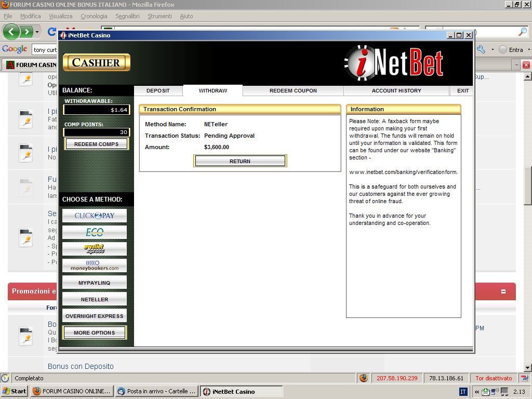532x399 pixels.
Task: Choose the OVERNIGHT EXPRESS method
Action: [95, 316]
